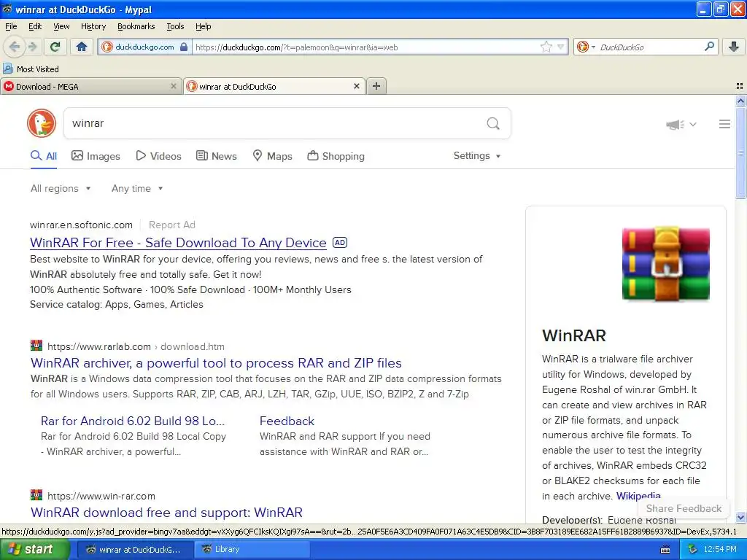Screen dimensions: 747x560
Task: Open the Tools menu
Action: 175,26
